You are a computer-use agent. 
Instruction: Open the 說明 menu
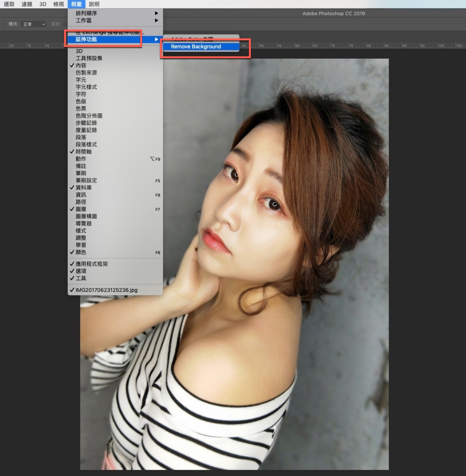[x=94, y=4]
